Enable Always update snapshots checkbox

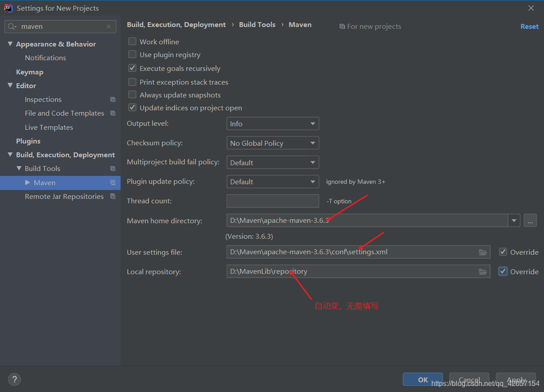(132, 95)
